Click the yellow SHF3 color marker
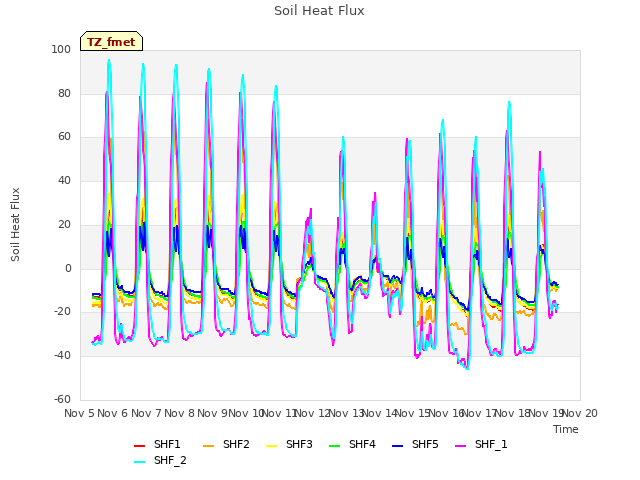640x480 pixels. tap(272, 445)
